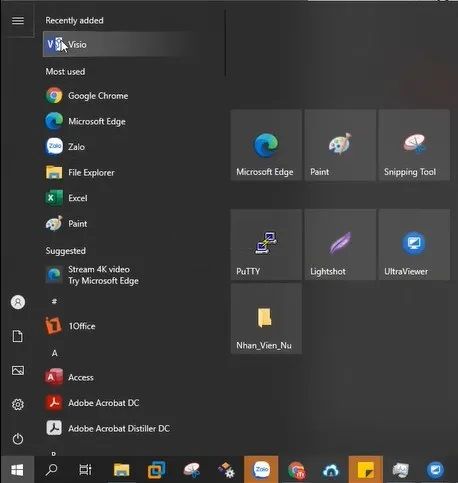Launch Google Chrome from Most used list
This screenshot has height=483, width=458.
click(123, 96)
